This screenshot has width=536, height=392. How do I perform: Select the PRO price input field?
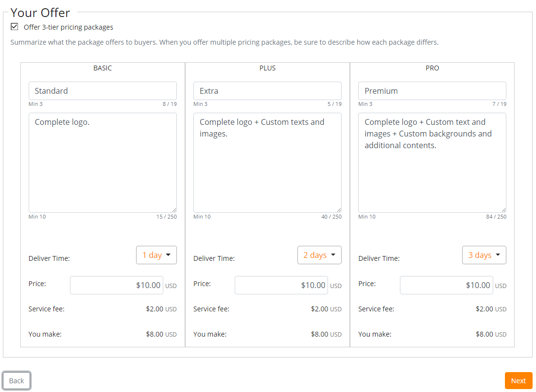tap(446, 285)
